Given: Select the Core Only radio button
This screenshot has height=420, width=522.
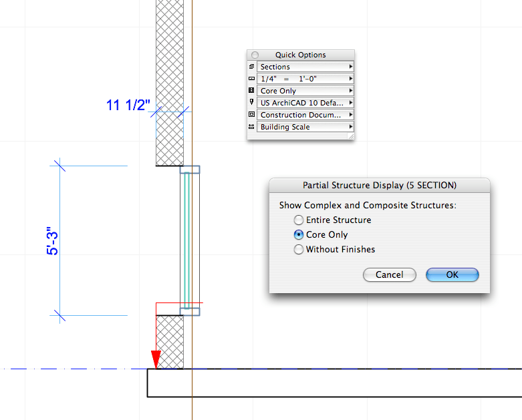Looking at the screenshot, I should tap(299, 235).
